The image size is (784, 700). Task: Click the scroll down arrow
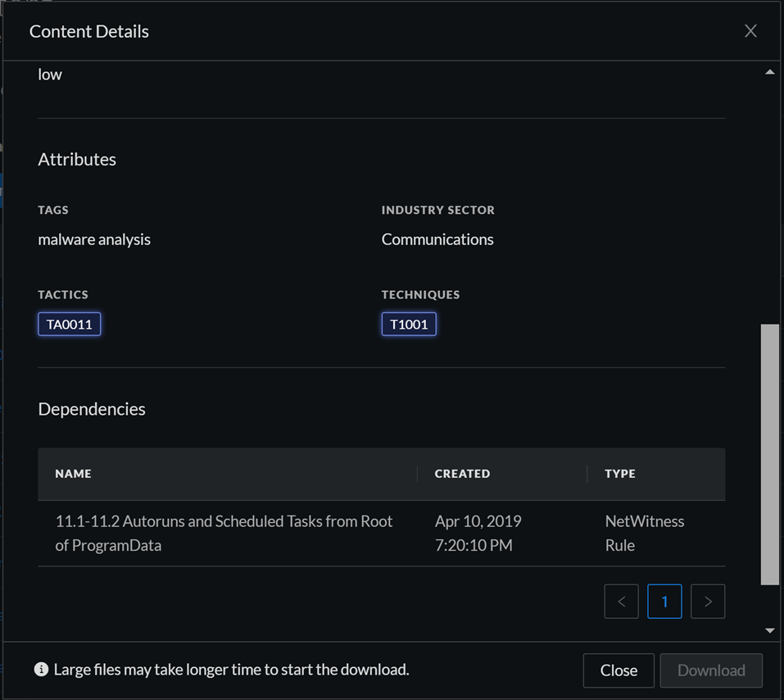tap(769, 630)
